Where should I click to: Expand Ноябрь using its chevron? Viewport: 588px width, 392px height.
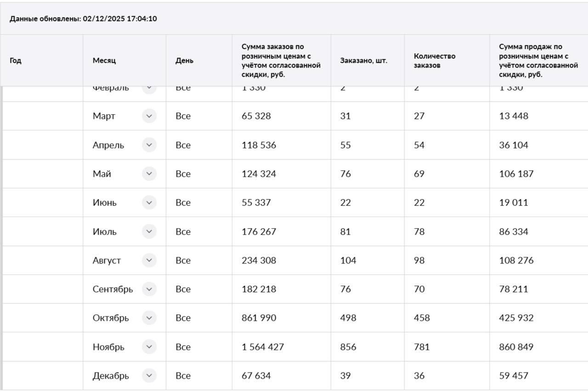coord(149,347)
